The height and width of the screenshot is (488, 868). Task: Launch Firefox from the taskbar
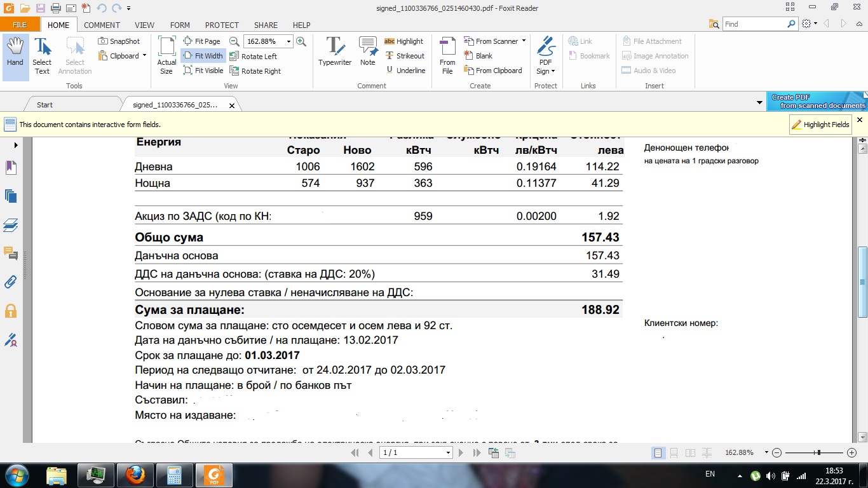[x=135, y=475]
